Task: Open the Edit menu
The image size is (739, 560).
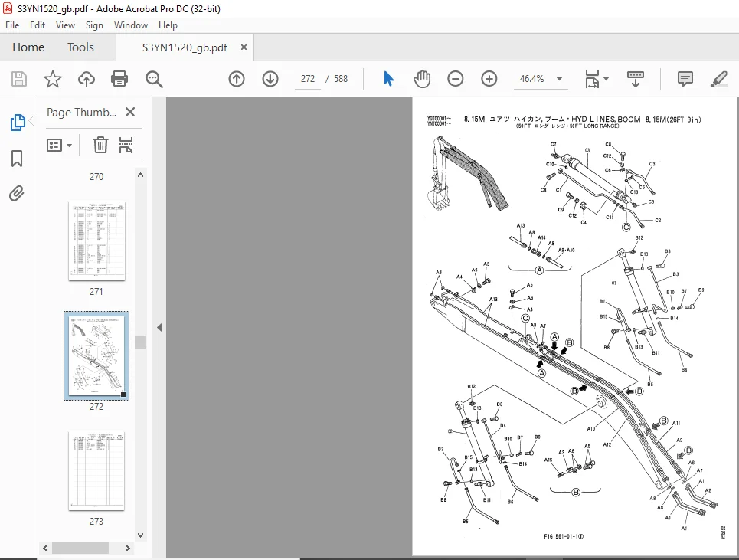Action: [38, 25]
